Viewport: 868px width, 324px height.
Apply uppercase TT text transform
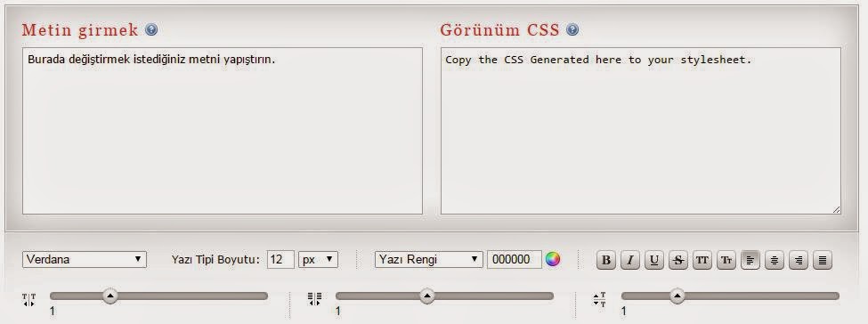coord(702,260)
